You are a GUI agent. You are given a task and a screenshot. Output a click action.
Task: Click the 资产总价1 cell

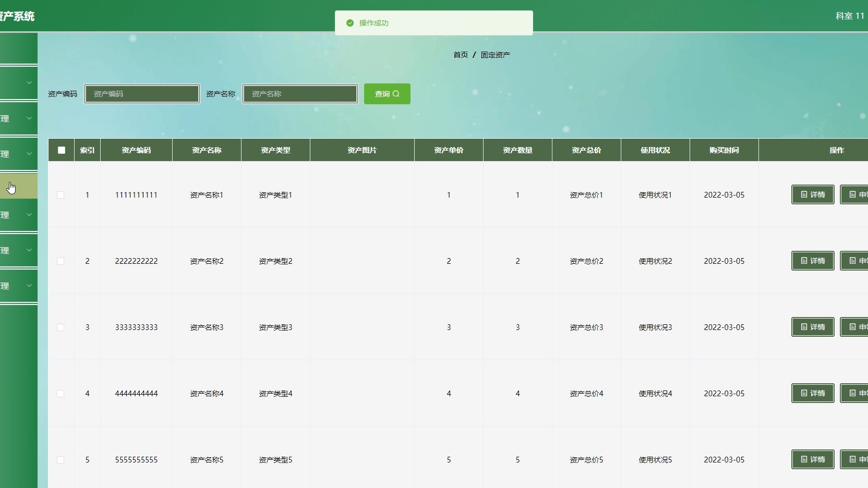[586, 195]
